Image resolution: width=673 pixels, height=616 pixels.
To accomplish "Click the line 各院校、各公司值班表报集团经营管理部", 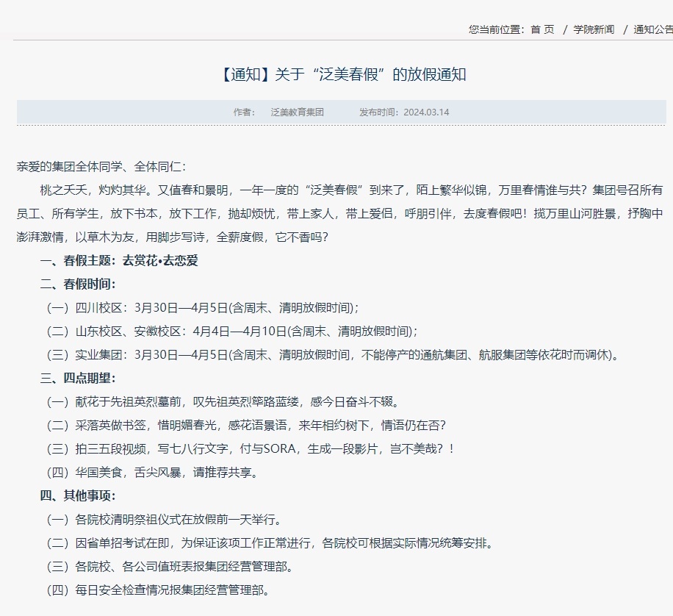I will (x=171, y=567).
